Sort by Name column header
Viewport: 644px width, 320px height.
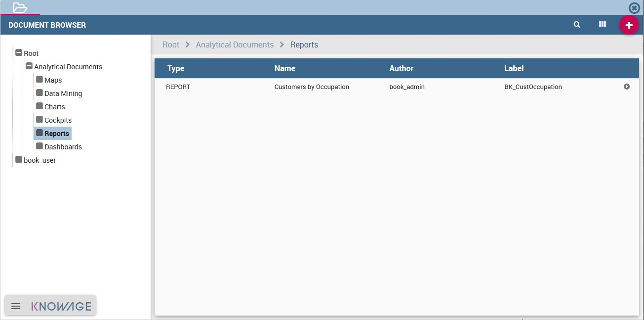coord(285,69)
